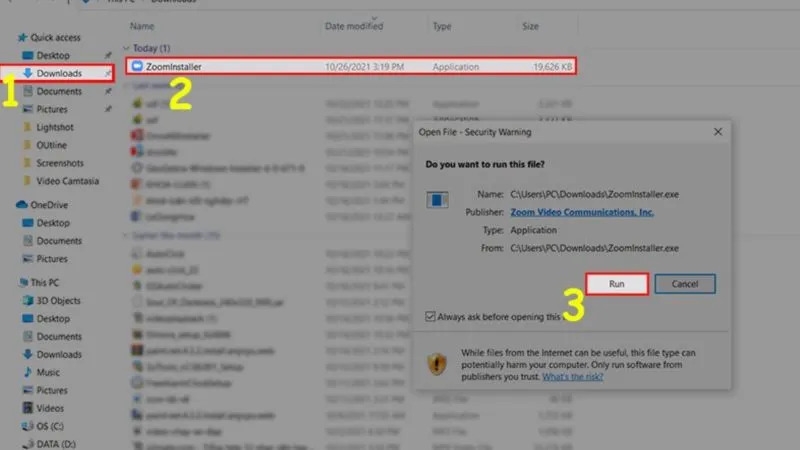Collapse the Today (1) group
The image size is (800, 450).
pos(126,48)
